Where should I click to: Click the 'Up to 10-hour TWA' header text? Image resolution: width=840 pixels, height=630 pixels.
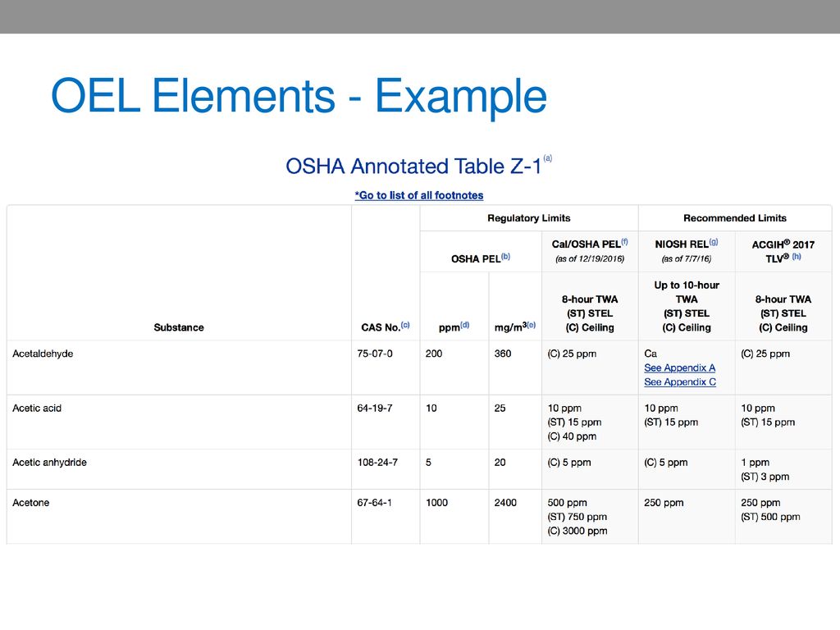click(687, 292)
